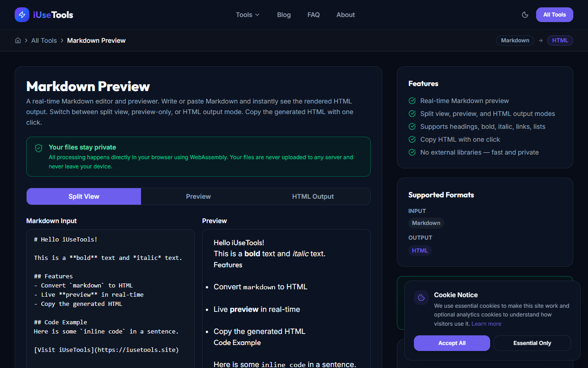This screenshot has height=368, width=588.
Task: Click the arrow icon between Markdown and HTML badges
Action: point(541,40)
